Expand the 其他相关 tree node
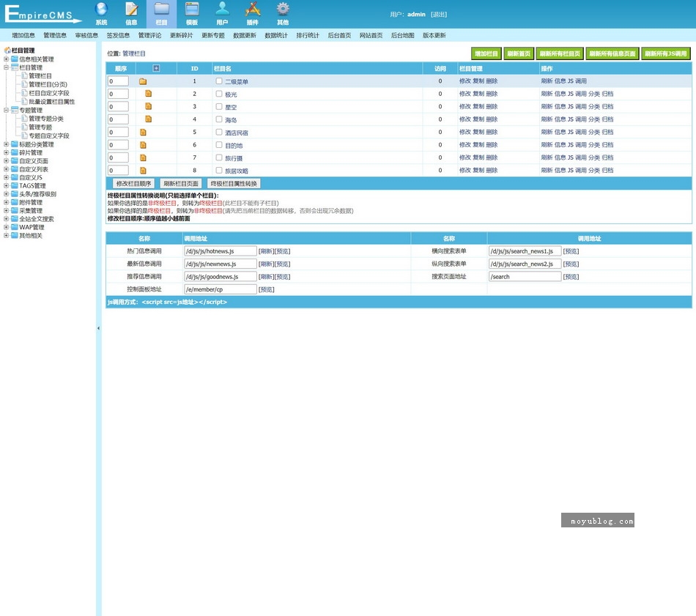This screenshot has width=696, height=616. pos(6,236)
